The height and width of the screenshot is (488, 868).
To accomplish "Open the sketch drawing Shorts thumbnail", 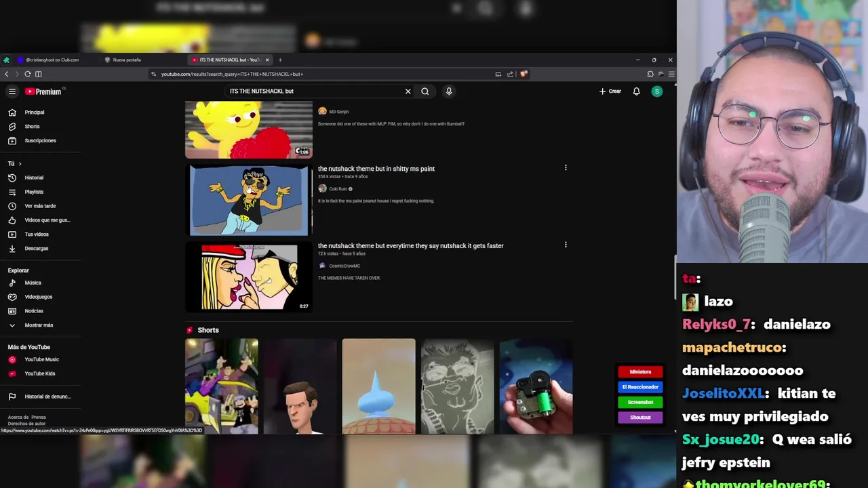I will [457, 386].
